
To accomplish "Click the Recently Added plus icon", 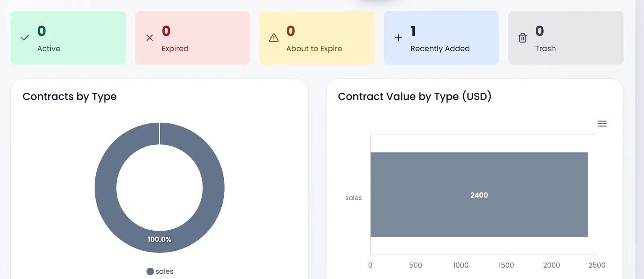I will (x=398, y=38).
